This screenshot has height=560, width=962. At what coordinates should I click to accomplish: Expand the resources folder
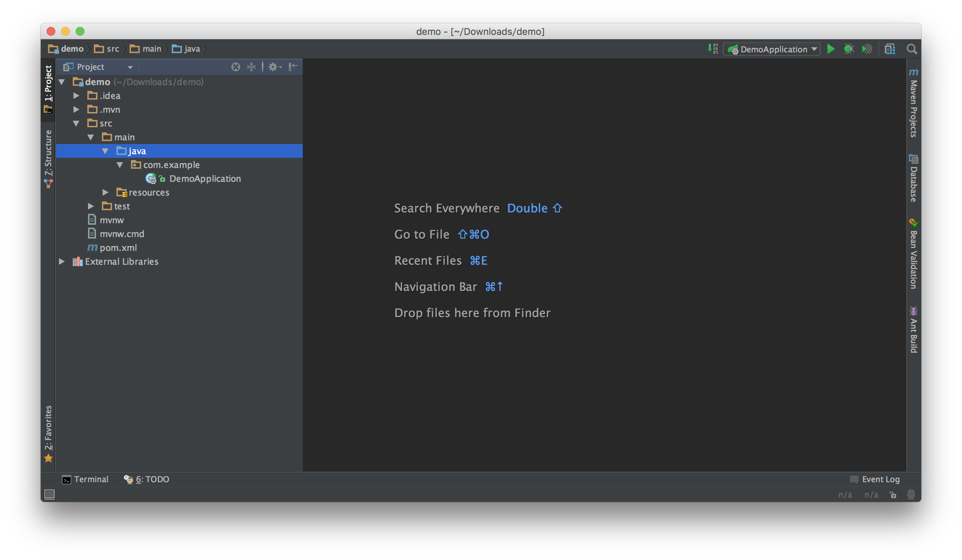click(106, 192)
